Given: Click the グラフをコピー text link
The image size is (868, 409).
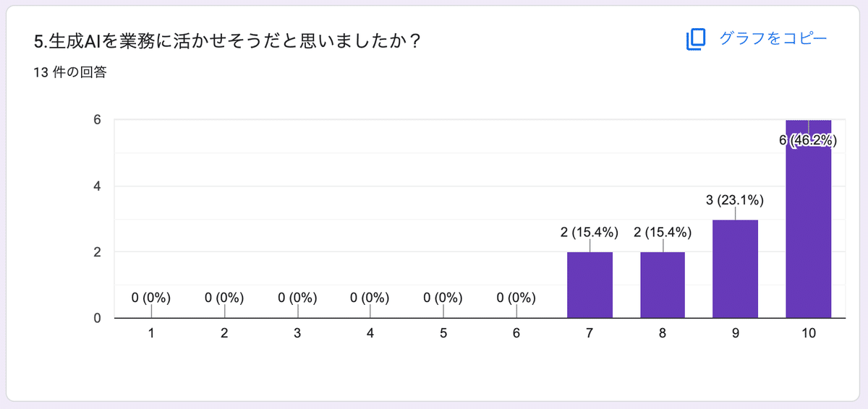Looking at the screenshot, I should (773, 39).
